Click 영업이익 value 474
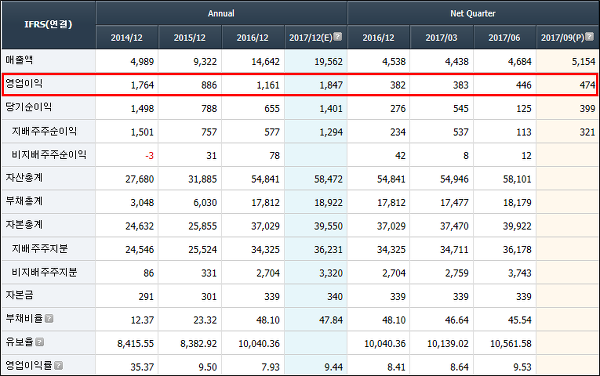 (x=587, y=85)
